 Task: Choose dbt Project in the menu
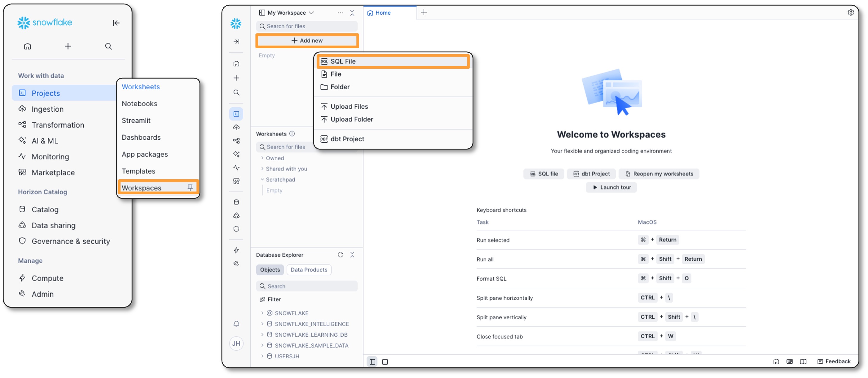coord(347,139)
